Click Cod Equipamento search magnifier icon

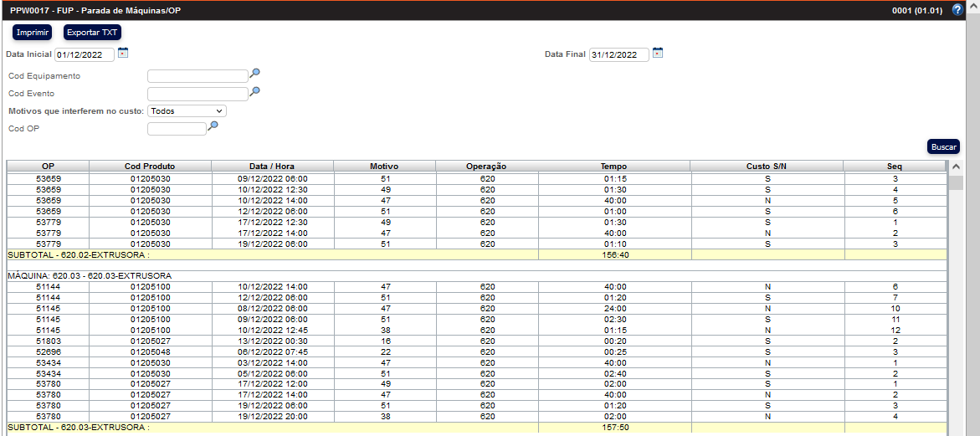coord(255,74)
